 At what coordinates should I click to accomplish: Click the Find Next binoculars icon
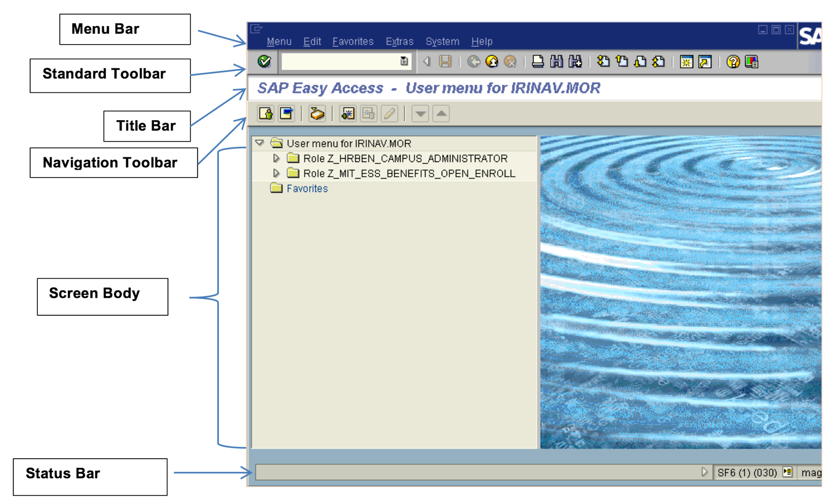click(x=575, y=62)
